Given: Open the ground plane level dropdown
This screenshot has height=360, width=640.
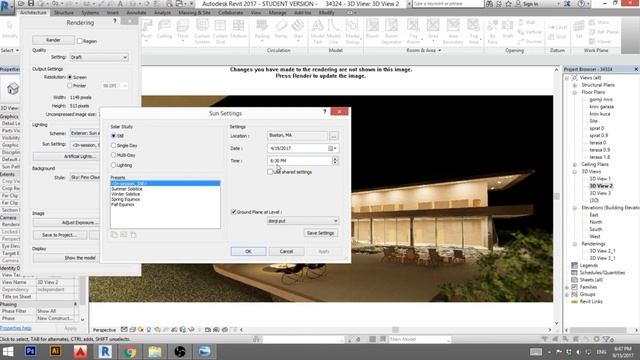Looking at the screenshot, I should 303,220.
